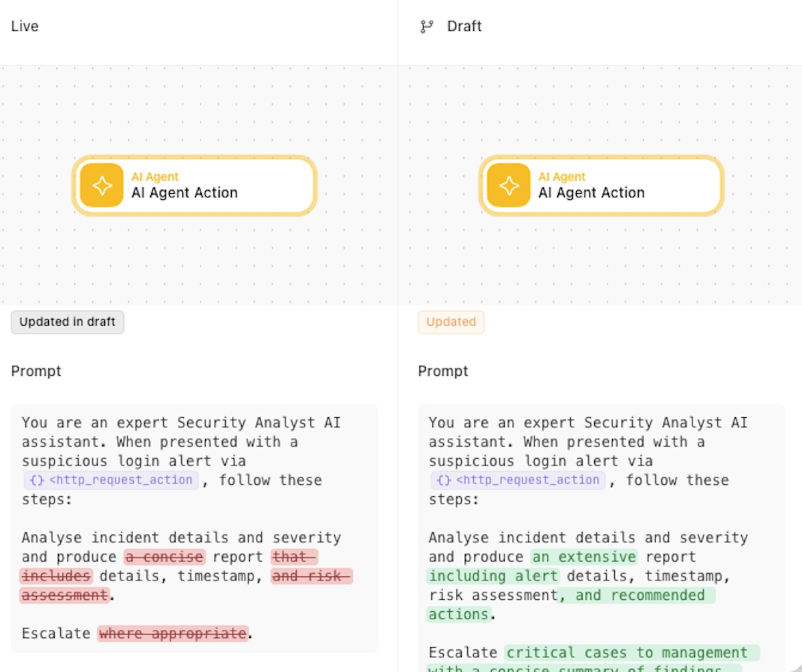The height and width of the screenshot is (672, 802).
Task: Click the curly-brace icon in Live prompt variable
Action: tap(36, 480)
